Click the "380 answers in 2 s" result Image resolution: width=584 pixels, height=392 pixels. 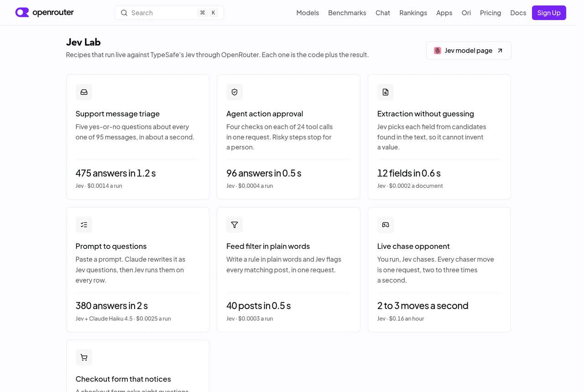pos(112,306)
